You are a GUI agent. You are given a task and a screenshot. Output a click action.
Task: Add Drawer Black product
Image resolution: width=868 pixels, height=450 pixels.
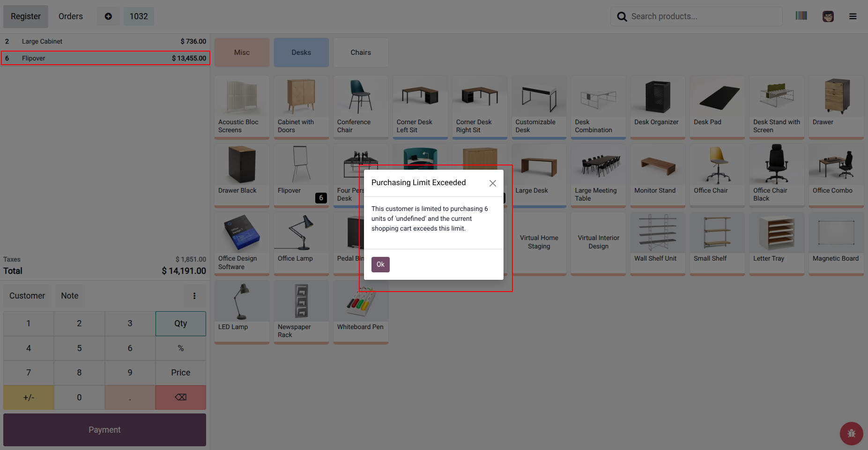242,176
